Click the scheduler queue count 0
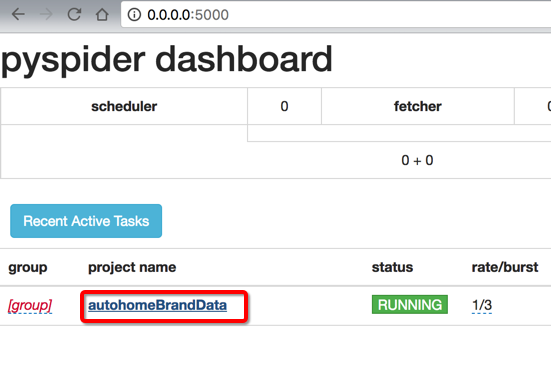551x377 pixels. pos(284,106)
